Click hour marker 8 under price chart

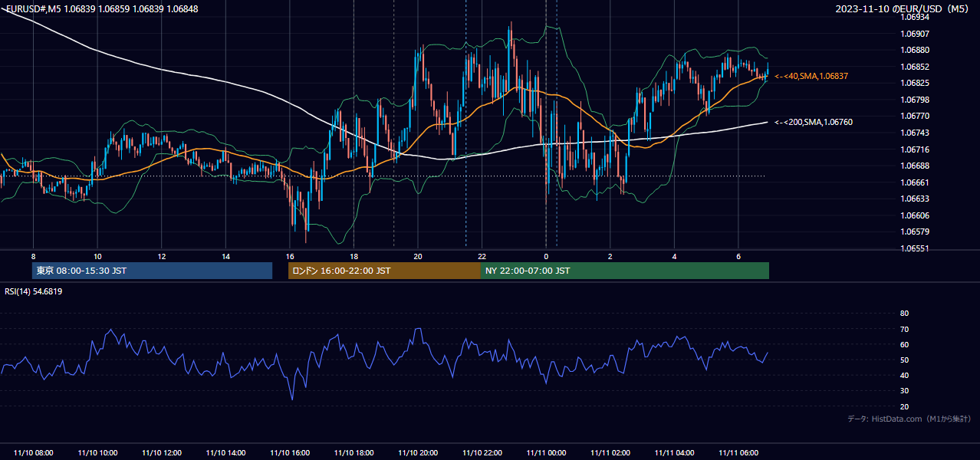tap(33, 256)
